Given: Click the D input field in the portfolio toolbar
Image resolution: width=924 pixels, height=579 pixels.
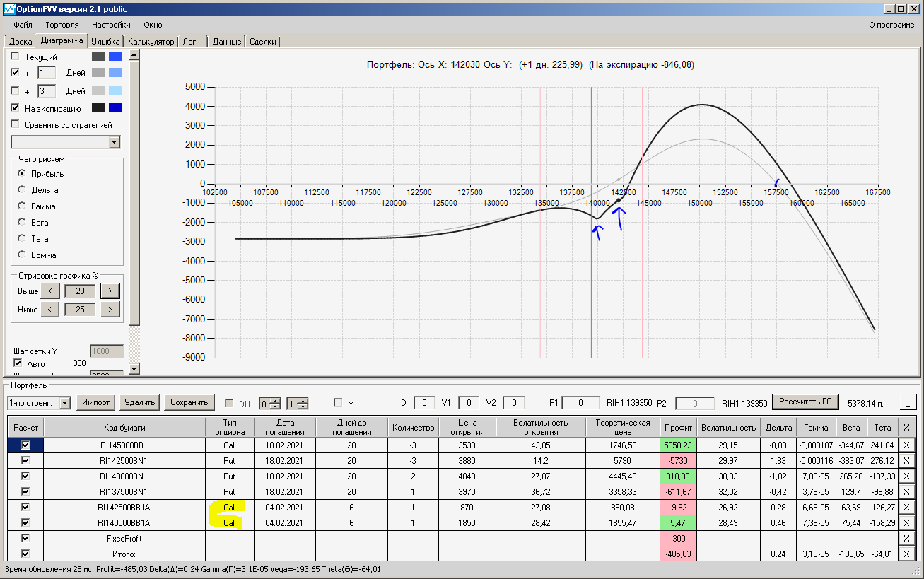Looking at the screenshot, I should pos(424,403).
